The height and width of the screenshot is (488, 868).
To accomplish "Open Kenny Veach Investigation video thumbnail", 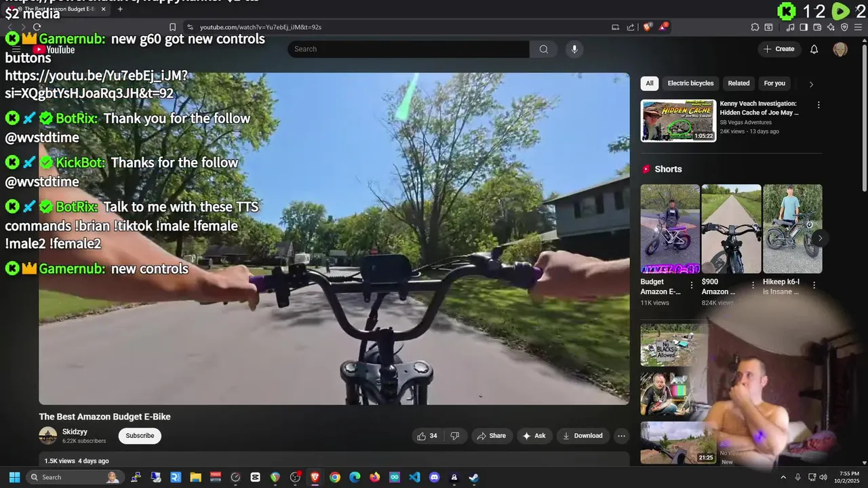I will tap(678, 121).
